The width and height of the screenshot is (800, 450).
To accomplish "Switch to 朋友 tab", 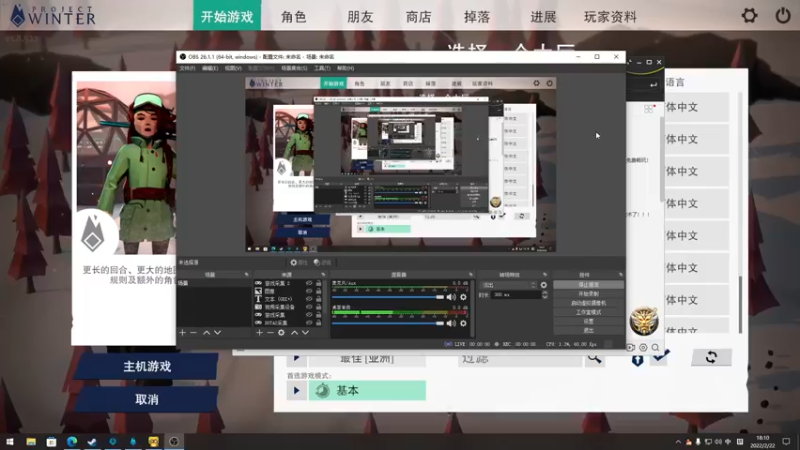I will pos(360,17).
